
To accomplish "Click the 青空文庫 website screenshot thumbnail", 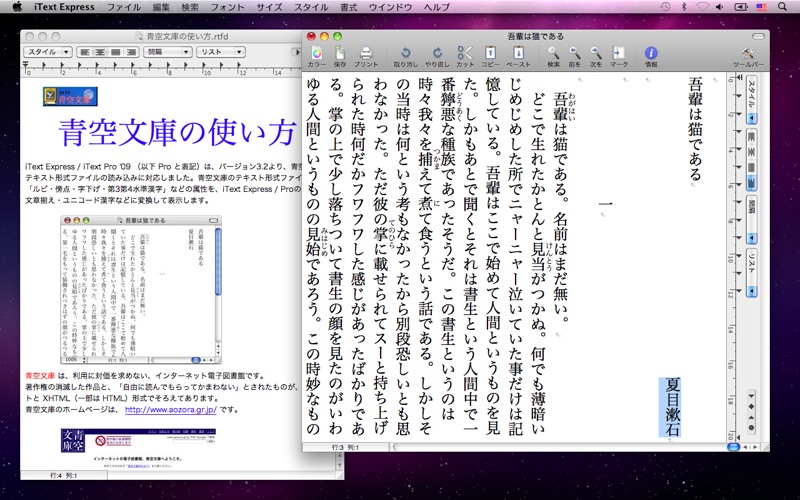I will click(x=138, y=449).
